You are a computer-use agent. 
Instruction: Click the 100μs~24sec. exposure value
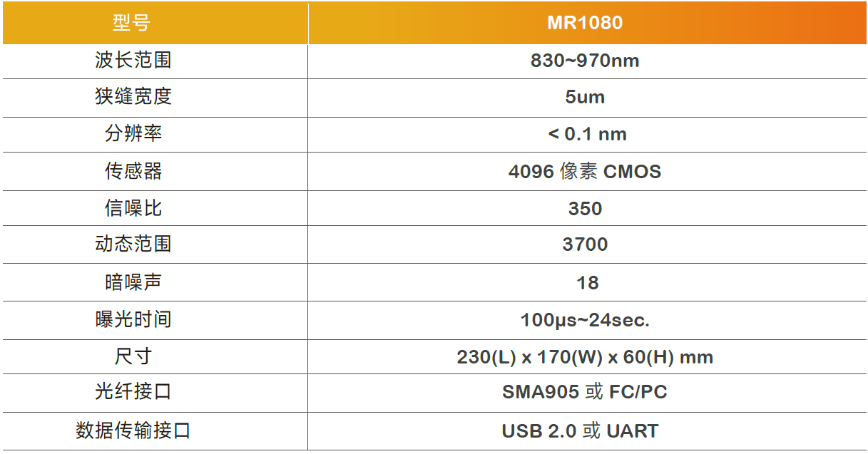pyautogui.click(x=585, y=320)
